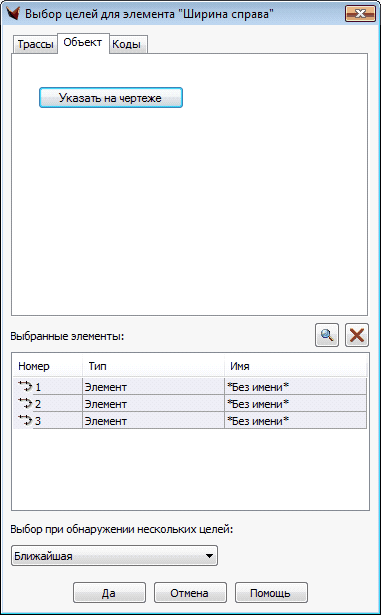Click the Указать на чертеже button
Image resolution: width=381 pixels, height=615 pixels.
pos(111,98)
